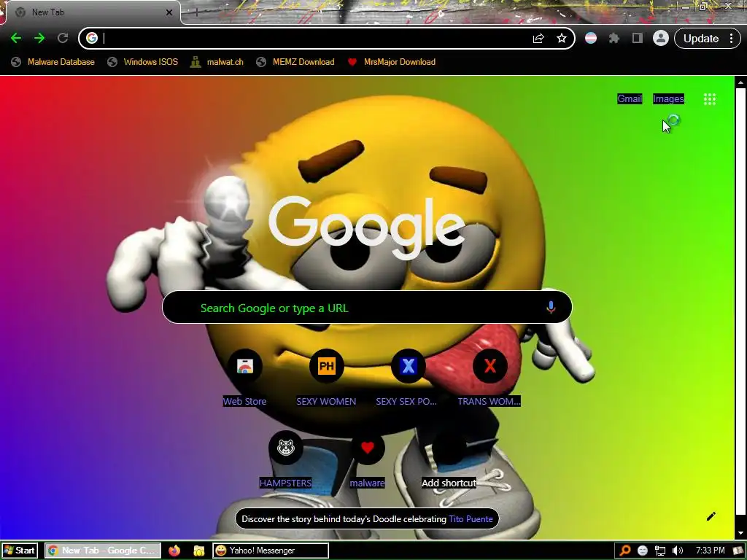Screen dimensions: 747x560
Task: Open the Start menu
Action: click(x=19, y=551)
